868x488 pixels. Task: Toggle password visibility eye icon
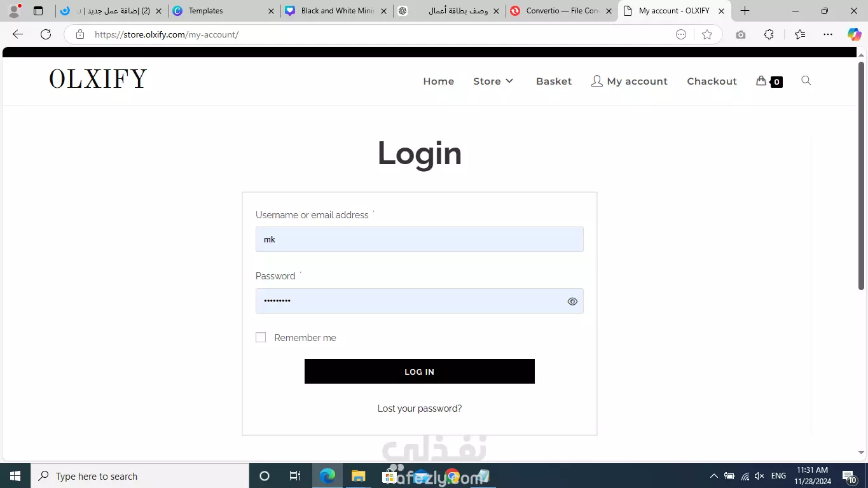click(572, 302)
